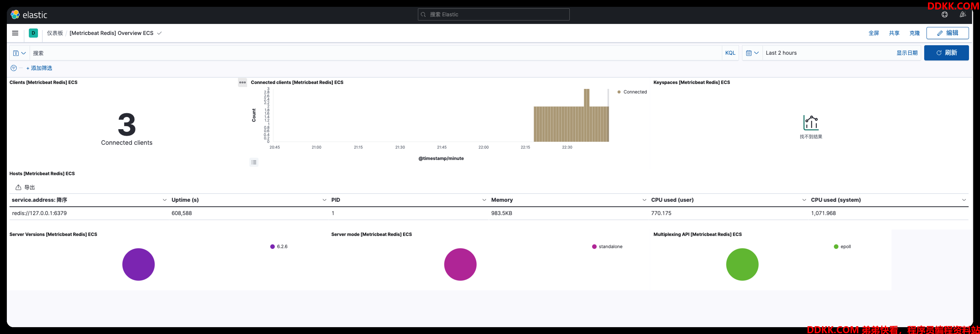This screenshot has height=334, width=980.
Task: Open Uptime (s) column menu chevron
Action: (x=324, y=200)
